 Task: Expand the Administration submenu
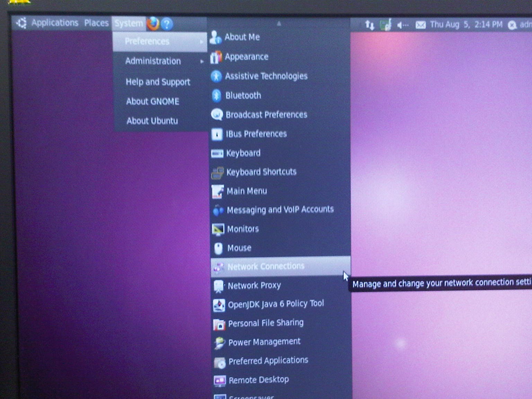click(x=160, y=61)
